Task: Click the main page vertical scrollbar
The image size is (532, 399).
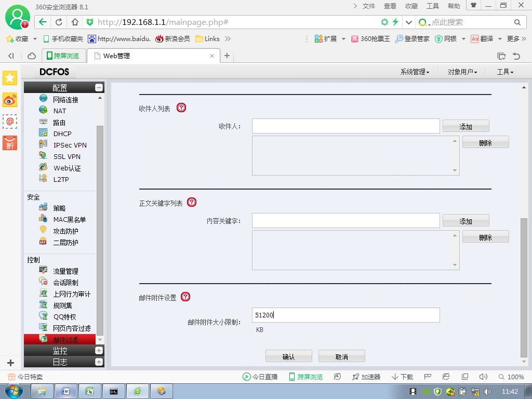Action: point(524,287)
